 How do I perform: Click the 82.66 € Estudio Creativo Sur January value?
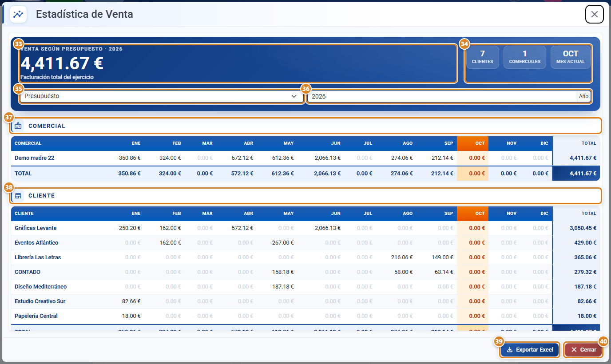tap(131, 301)
